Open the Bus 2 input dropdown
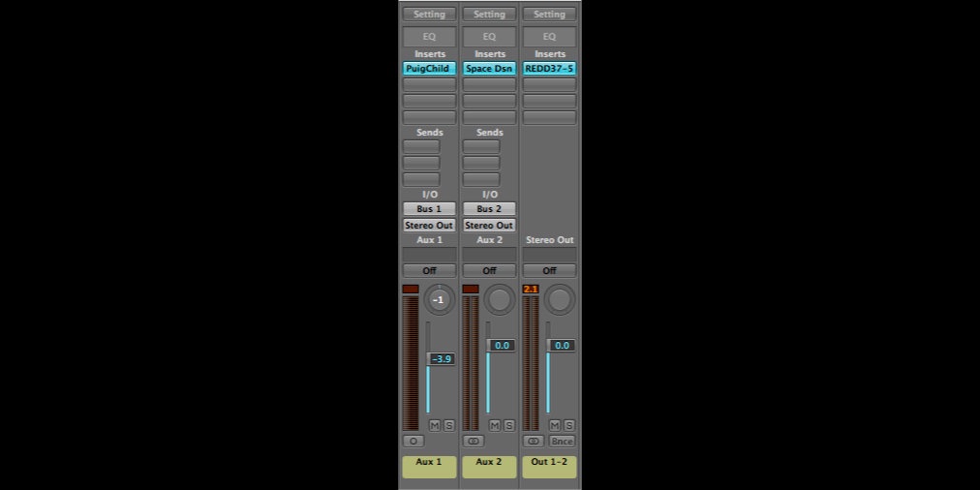Image resolution: width=980 pixels, height=490 pixels. (x=489, y=209)
